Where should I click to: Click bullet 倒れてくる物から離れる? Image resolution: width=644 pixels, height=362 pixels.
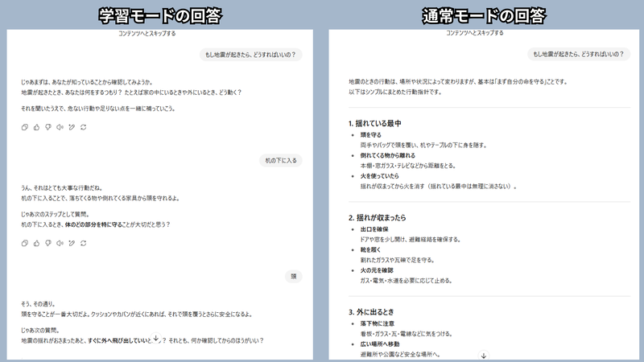click(x=388, y=155)
